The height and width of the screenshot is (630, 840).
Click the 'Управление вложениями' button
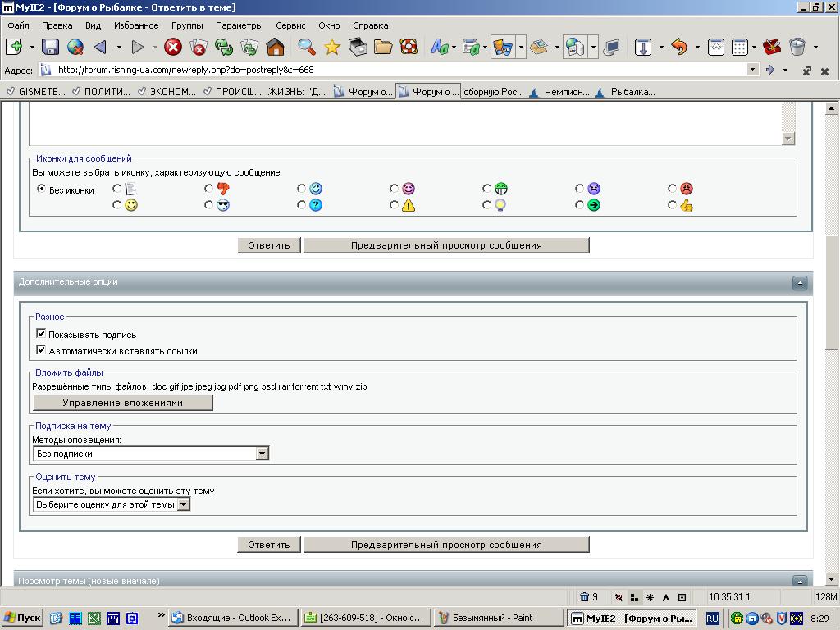click(123, 403)
